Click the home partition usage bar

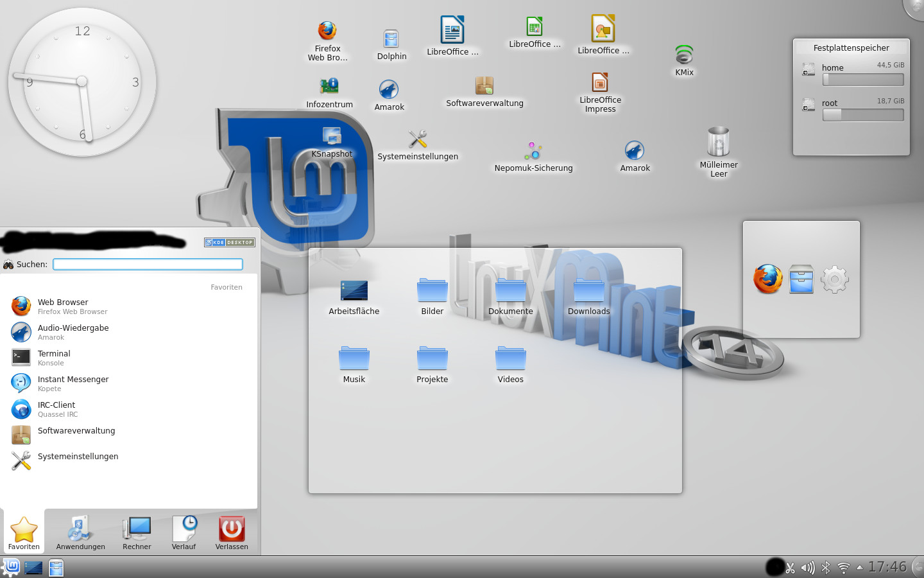tap(863, 80)
